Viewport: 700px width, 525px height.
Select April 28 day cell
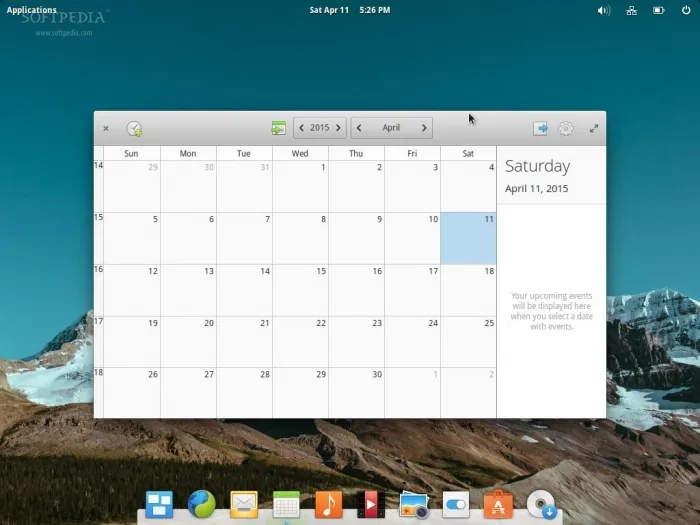(244, 393)
